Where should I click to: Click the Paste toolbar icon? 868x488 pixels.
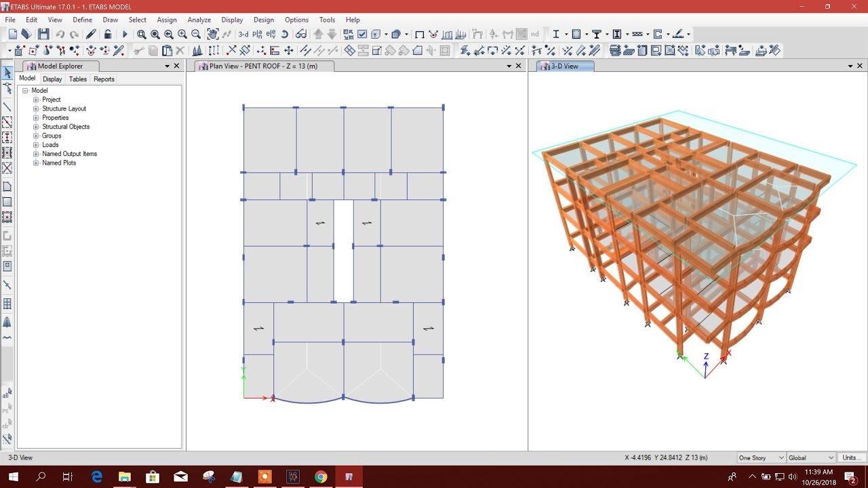click(x=166, y=50)
